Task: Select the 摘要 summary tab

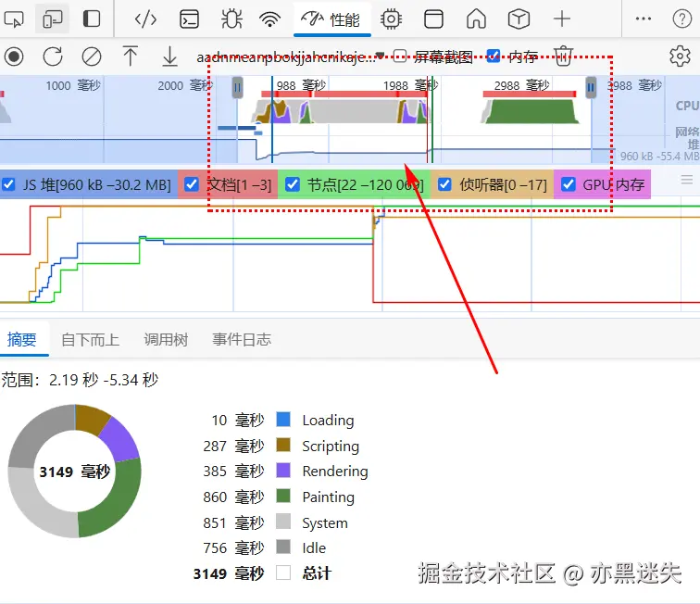Action: pyautogui.click(x=22, y=340)
